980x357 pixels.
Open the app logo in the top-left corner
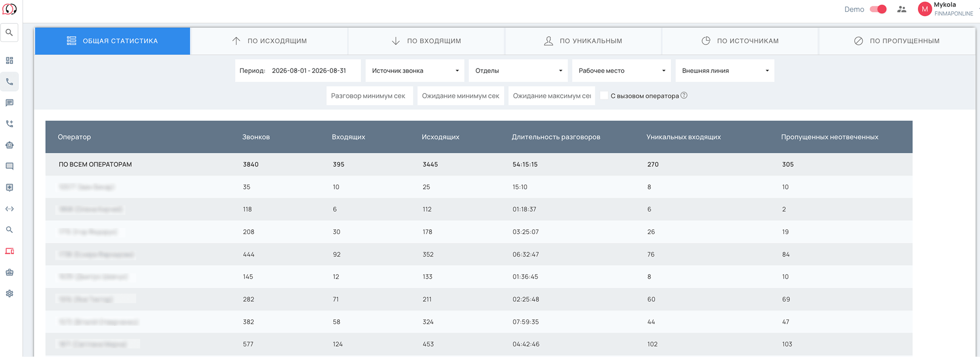[x=9, y=9]
